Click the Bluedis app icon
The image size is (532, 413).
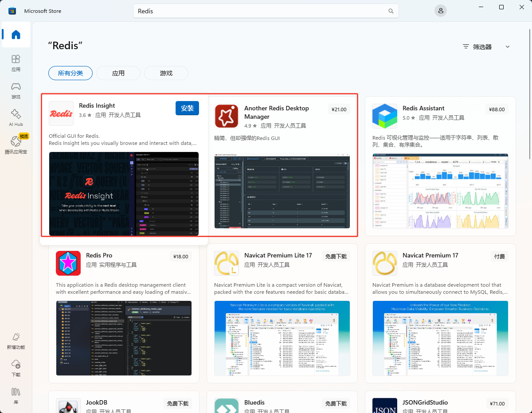(x=227, y=405)
